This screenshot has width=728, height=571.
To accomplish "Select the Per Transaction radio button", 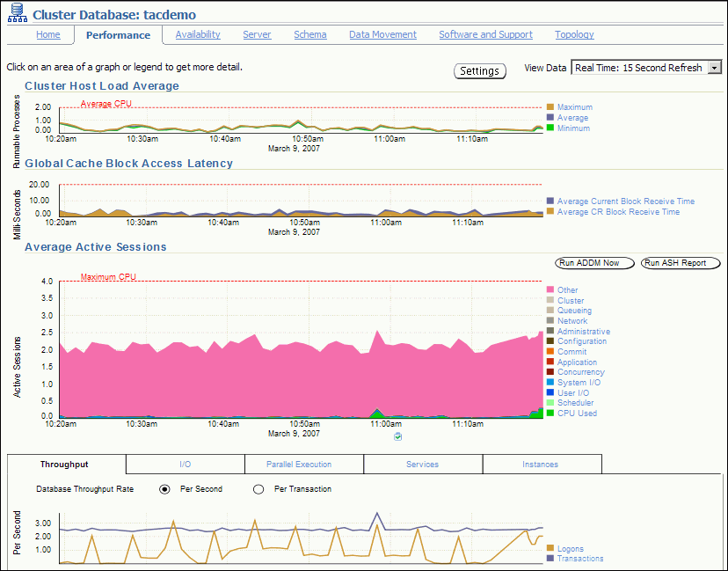I will pyautogui.click(x=258, y=489).
